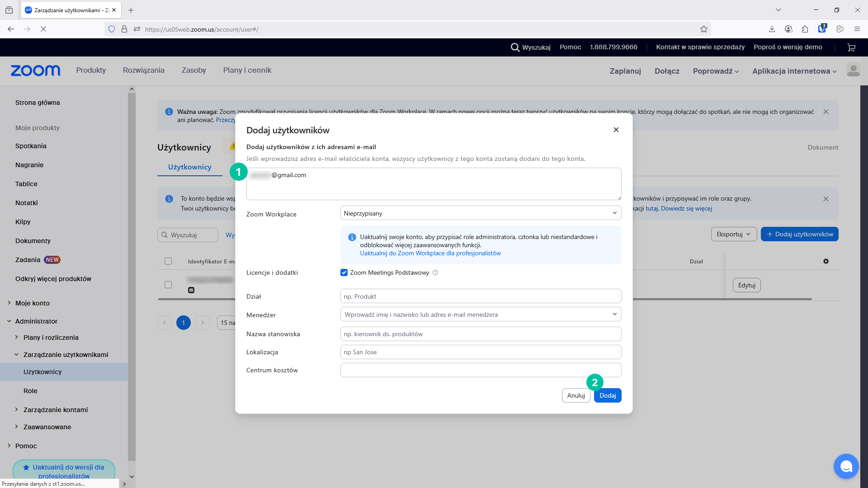Click the browser back arrow
This screenshot has width=868, height=488.
[x=11, y=29]
